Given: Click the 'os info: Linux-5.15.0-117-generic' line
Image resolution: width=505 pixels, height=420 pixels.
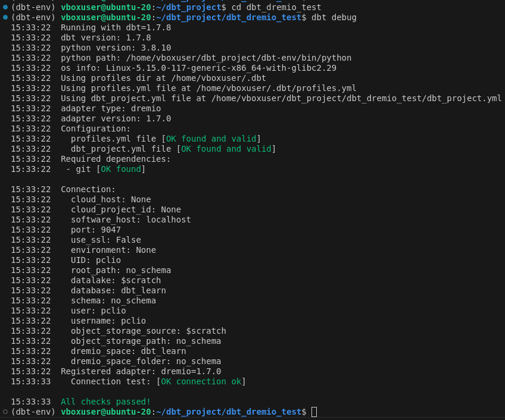Looking at the screenshot, I should tap(199, 68).
